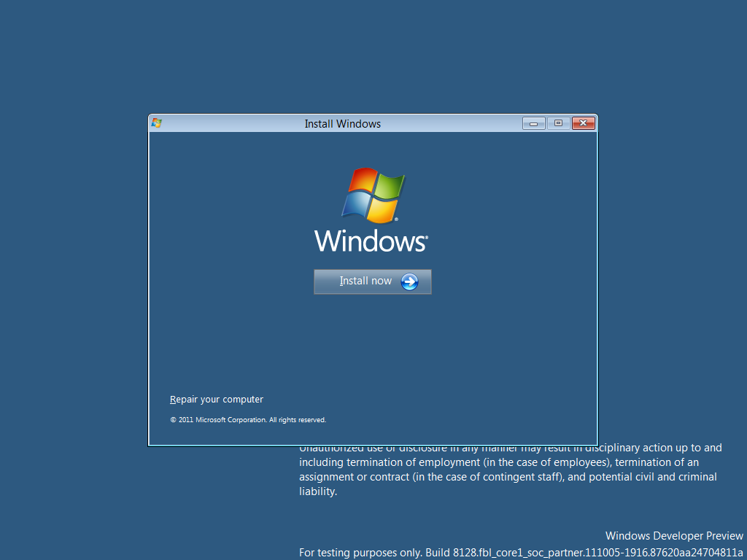Maximize the Install Windows window
Screen dimensions: 747x560
point(558,123)
